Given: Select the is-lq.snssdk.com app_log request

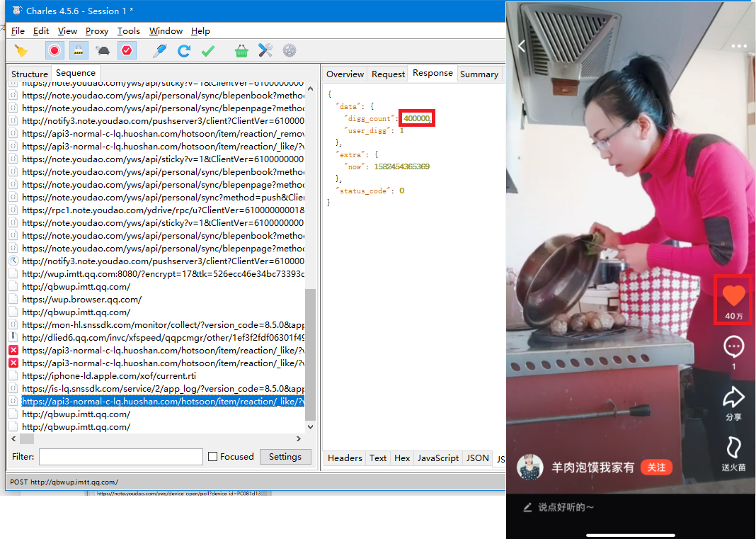Looking at the screenshot, I should pyautogui.click(x=163, y=388).
